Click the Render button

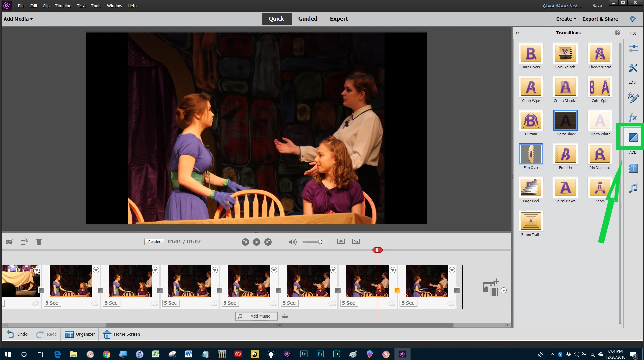pos(154,242)
